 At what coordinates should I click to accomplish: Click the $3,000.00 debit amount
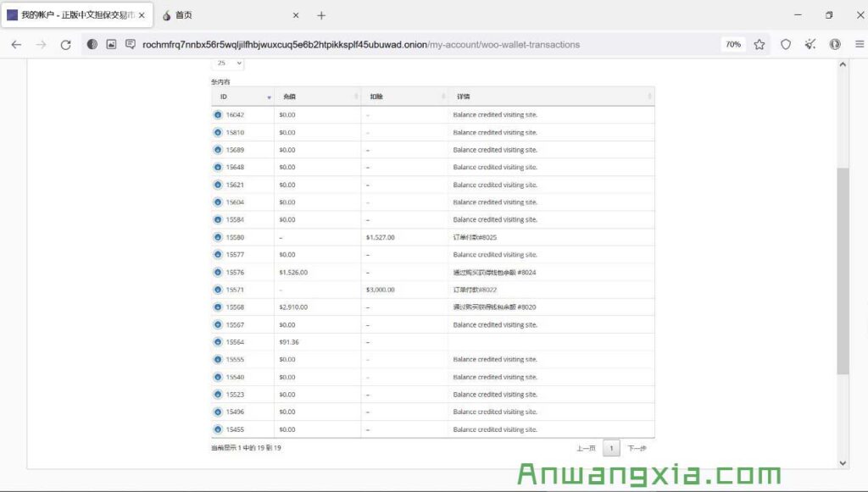381,290
